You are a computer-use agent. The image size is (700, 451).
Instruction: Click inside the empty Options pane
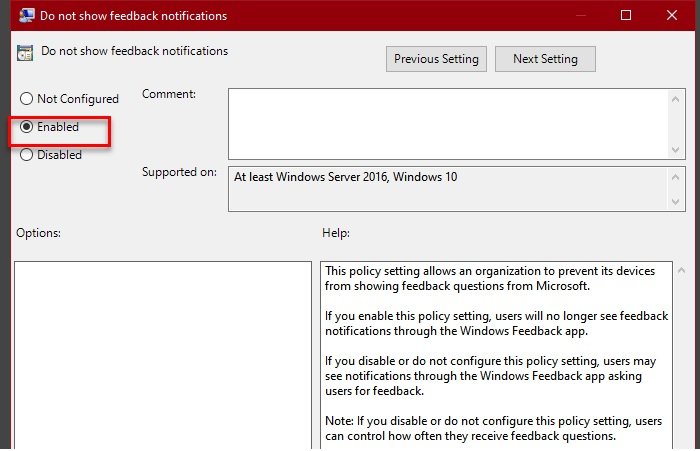[x=163, y=355]
